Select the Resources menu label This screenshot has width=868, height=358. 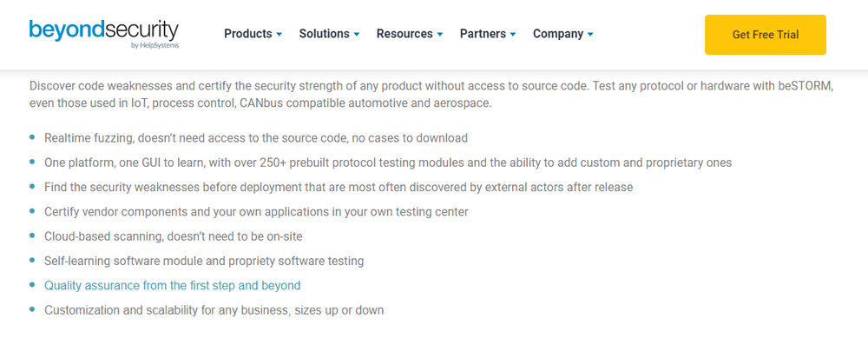pos(404,34)
